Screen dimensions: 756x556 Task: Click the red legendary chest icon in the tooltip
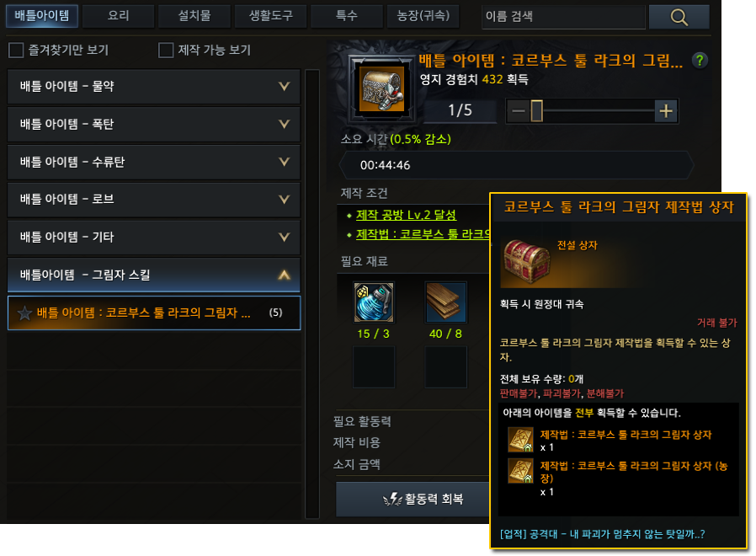(526, 261)
